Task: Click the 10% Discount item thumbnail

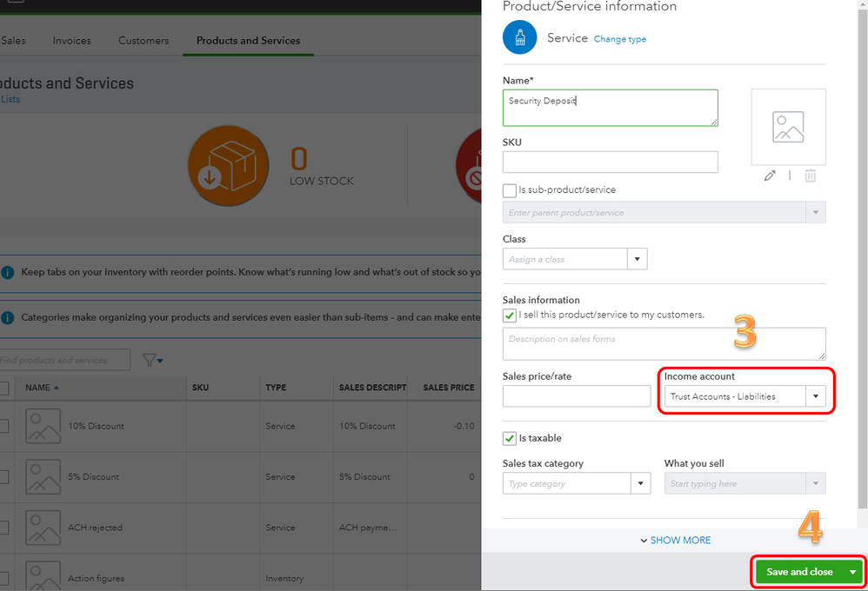Action: point(43,426)
